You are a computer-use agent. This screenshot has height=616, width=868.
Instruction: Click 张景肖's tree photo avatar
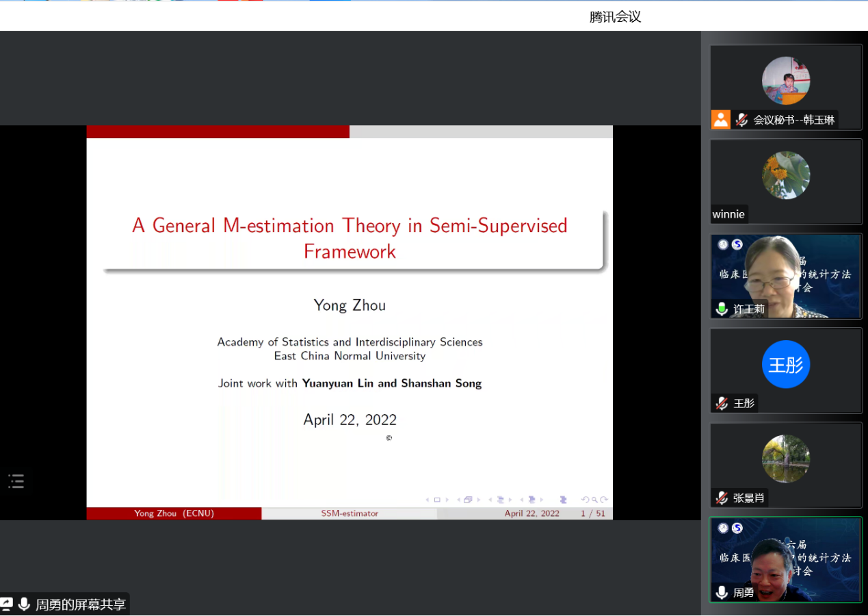click(x=785, y=459)
